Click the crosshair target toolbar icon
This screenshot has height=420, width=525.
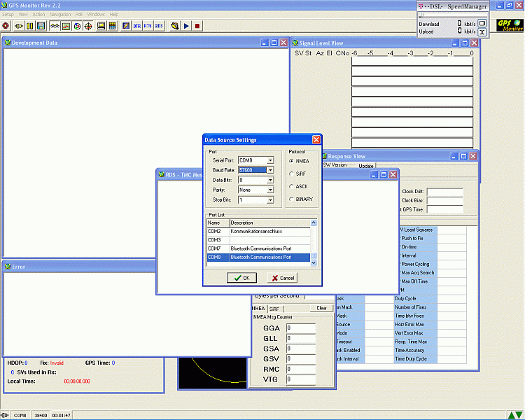(x=89, y=26)
